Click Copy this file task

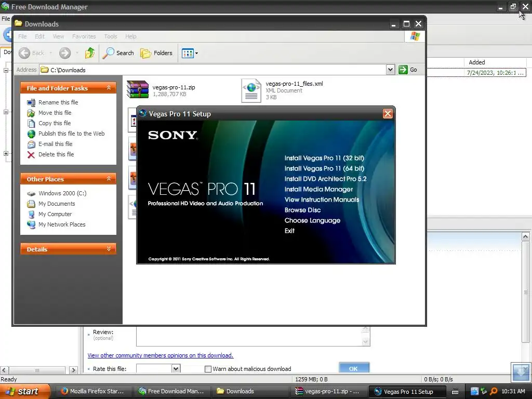(55, 123)
